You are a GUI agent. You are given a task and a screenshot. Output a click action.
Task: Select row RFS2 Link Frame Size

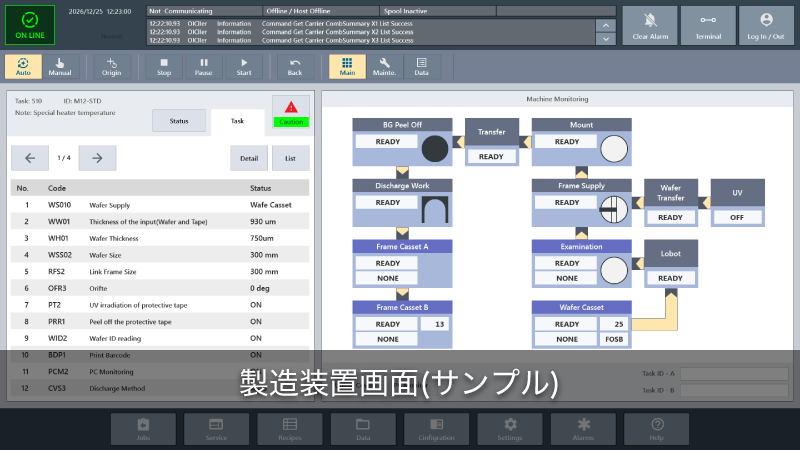tap(160, 271)
